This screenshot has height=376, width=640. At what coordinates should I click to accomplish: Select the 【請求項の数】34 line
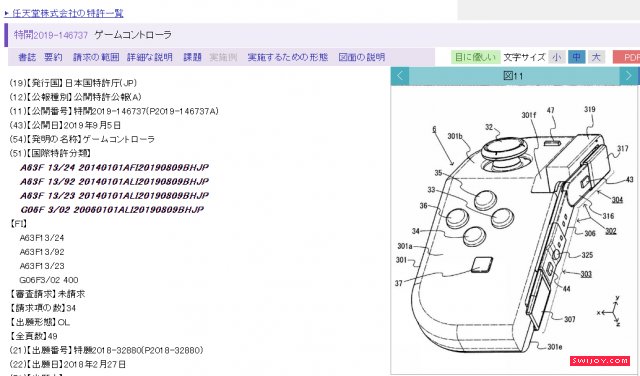tap(42, 308)
